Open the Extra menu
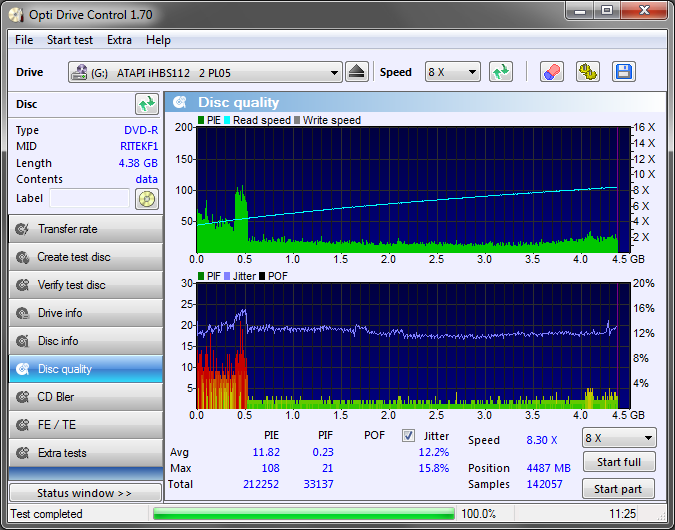Screen dimensions: 675x530 (x=119, y=40)
